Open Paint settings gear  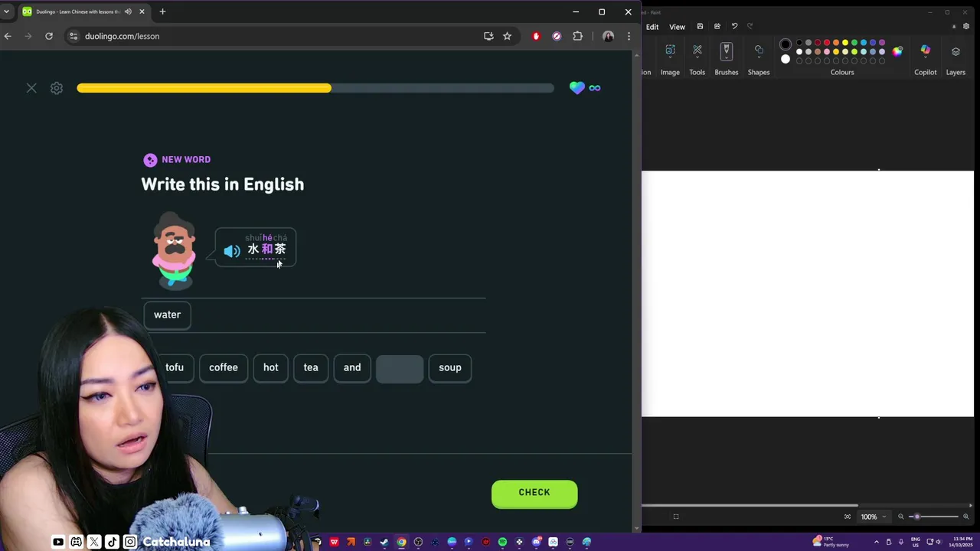pos(966,26)
